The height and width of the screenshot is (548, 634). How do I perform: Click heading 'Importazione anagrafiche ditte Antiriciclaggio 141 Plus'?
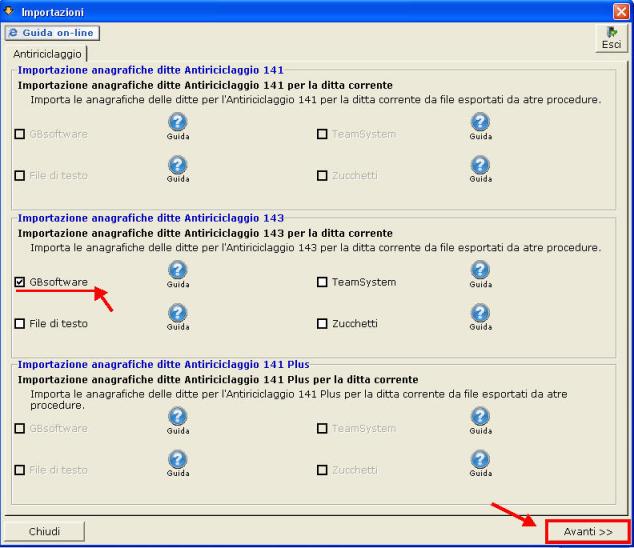coord(163,364)
